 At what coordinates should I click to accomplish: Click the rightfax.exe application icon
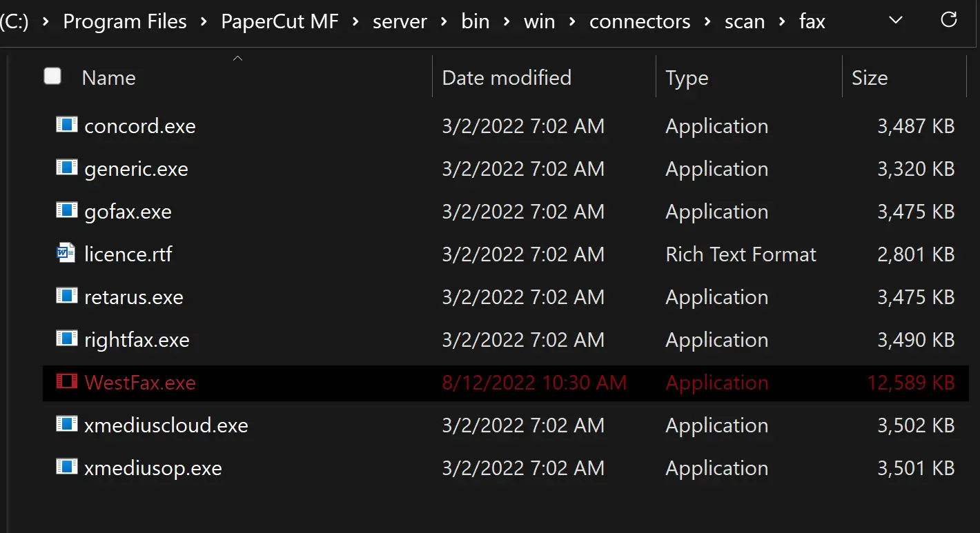(x=66, y=339)
